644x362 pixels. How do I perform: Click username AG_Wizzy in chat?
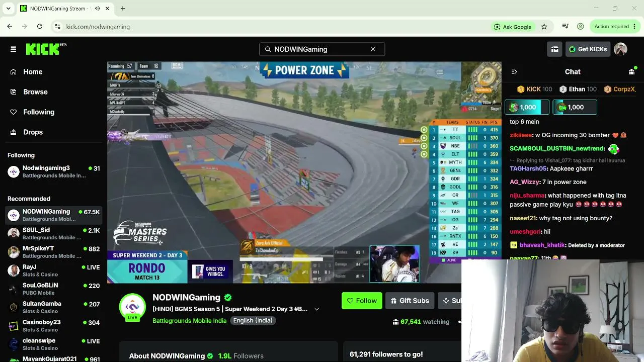pos(524,182)
